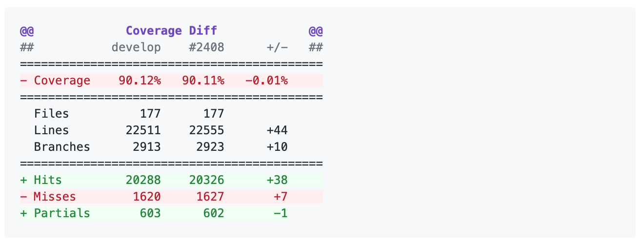Click the 602 partials value

(x=214, y=214)
